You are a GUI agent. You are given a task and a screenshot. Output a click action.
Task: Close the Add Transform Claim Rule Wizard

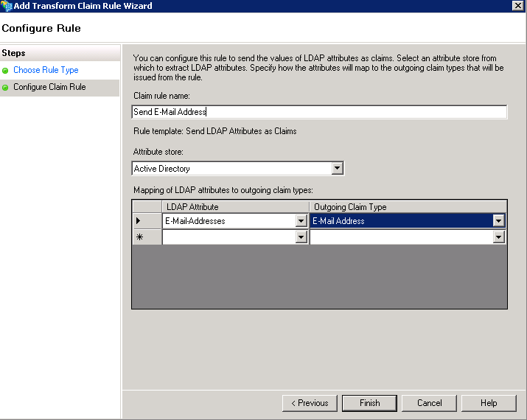518,6
